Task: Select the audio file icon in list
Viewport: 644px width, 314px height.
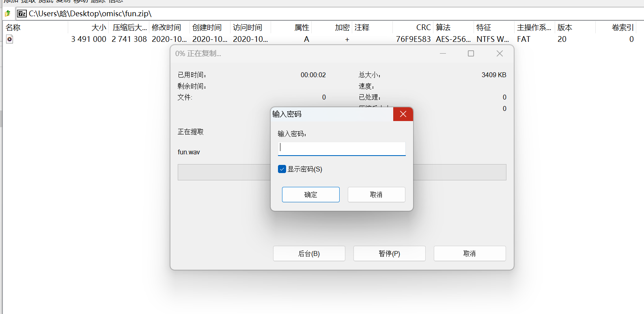Action: pyautogui.click(x=9, y=39)
